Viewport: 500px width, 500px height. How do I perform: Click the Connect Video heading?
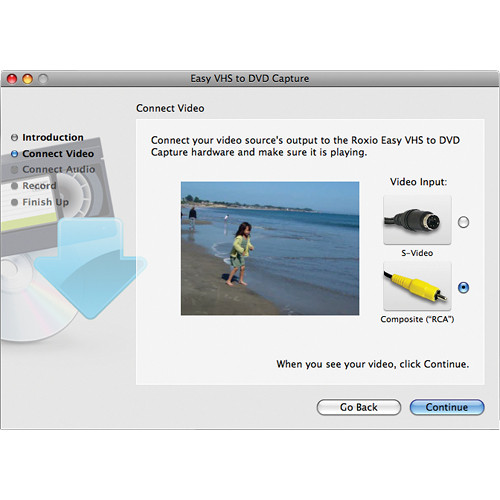coord(170,108)
